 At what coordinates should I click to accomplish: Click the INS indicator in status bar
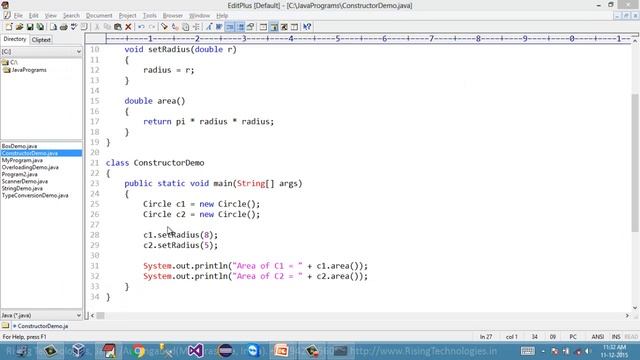[x=616, y=337]
